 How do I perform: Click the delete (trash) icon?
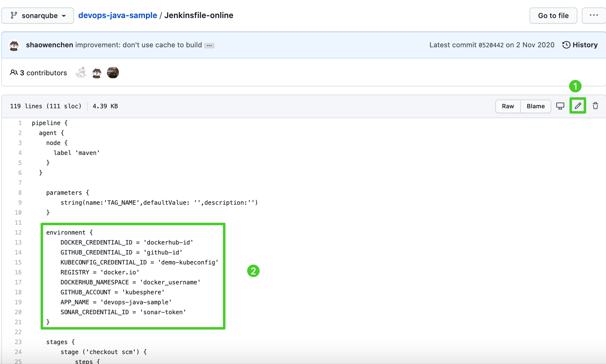click(x=596, y=105)
